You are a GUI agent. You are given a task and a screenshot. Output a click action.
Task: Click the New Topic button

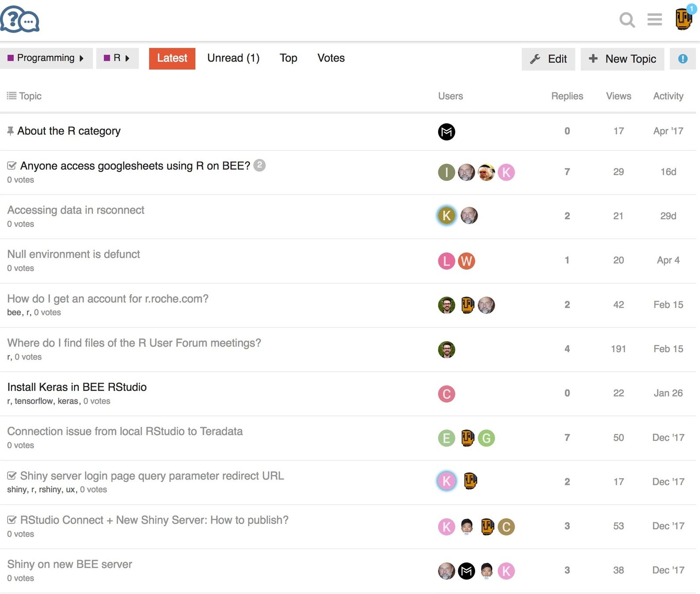[x=622, y=59]
